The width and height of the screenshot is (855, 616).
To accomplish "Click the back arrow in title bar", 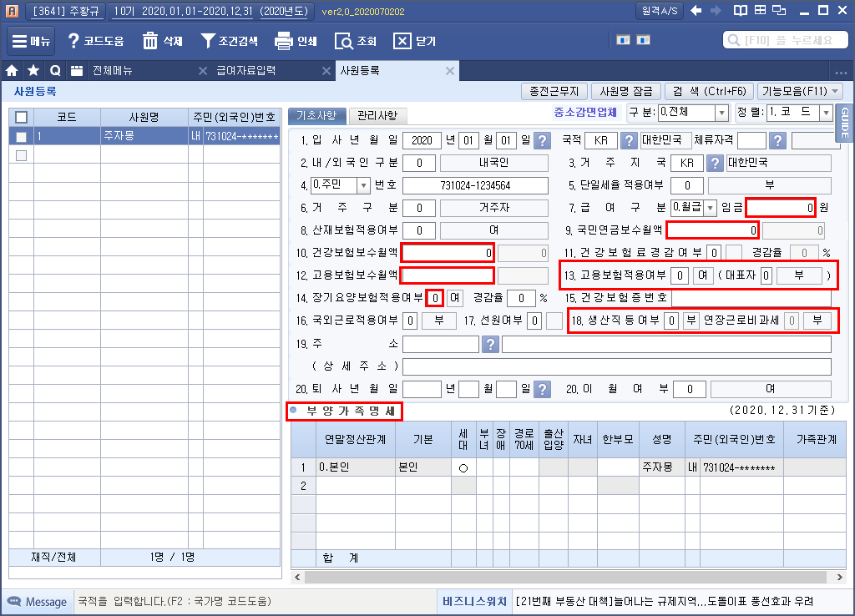I will coord(696,10).
